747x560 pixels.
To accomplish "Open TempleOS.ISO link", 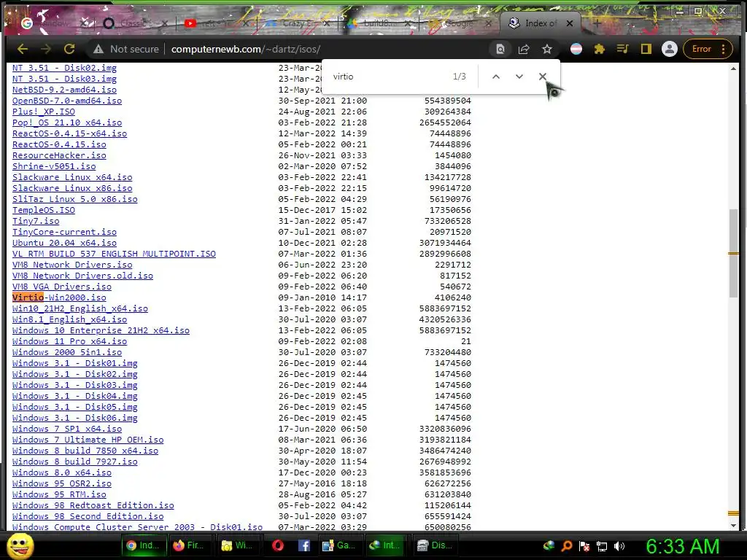I will pos(44,210).
